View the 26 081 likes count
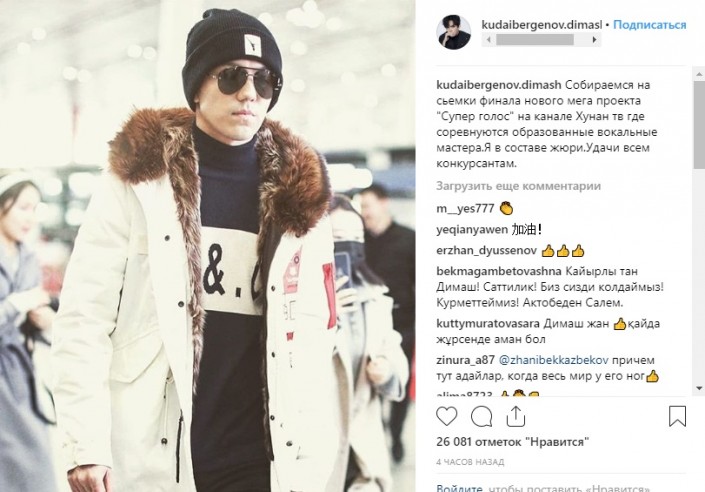 pos(513,442)
